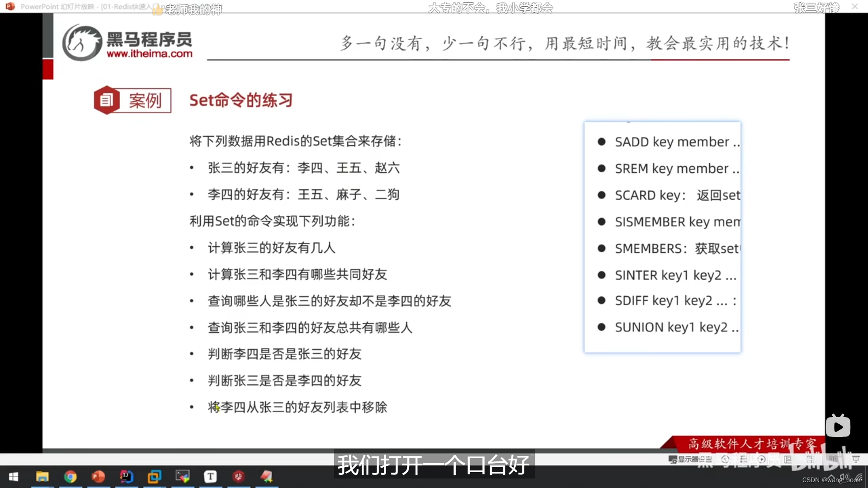Launch the terminal app from the taskbar

(182, 477)
